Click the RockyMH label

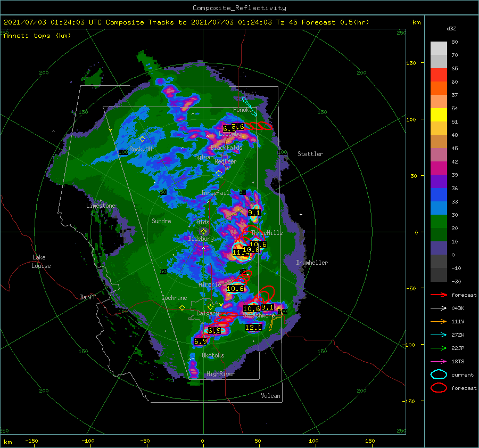[141, 149]
